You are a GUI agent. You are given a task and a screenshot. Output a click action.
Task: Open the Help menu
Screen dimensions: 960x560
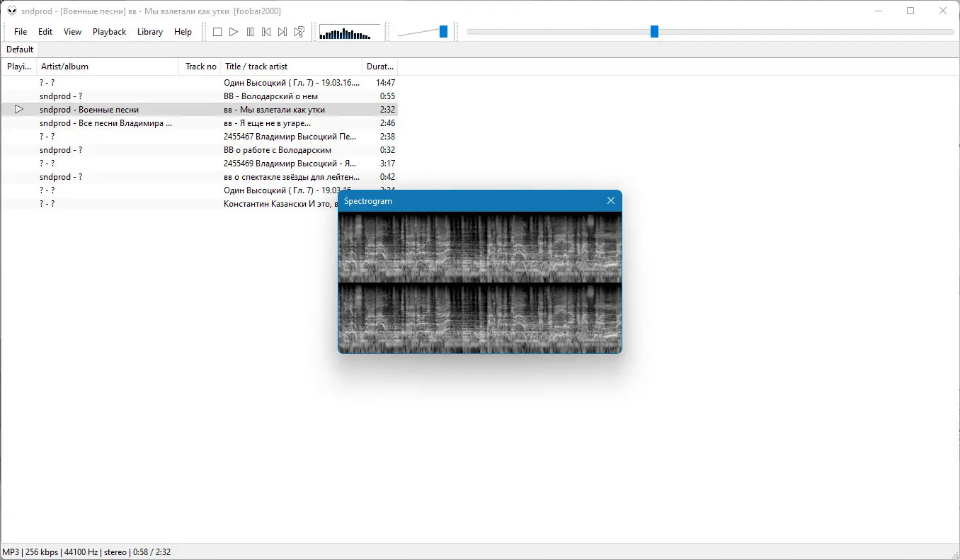click(x=183, y=32)
